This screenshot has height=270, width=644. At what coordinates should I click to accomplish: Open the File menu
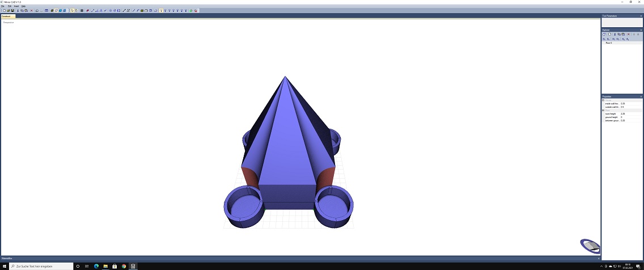coord(3,6)
